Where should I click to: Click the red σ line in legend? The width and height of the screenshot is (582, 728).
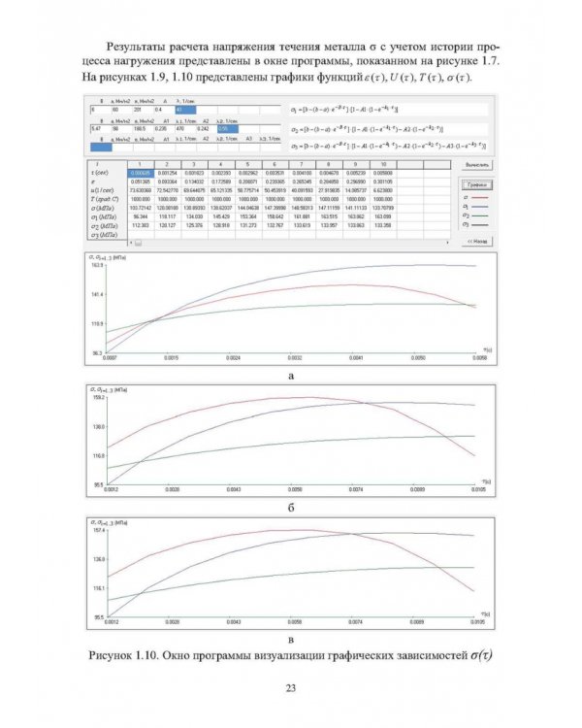pos(481,198)
